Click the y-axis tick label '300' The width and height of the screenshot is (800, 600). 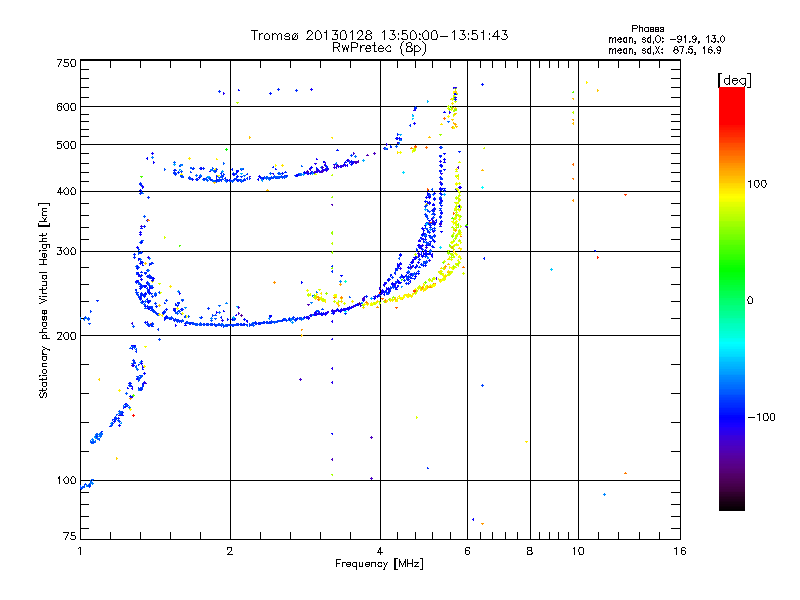pyautogui.click(x=66, y=251)
